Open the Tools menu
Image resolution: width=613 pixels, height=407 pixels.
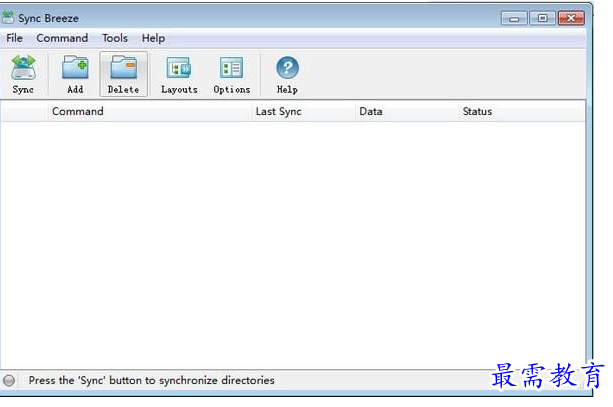click(x=115, y=38)
